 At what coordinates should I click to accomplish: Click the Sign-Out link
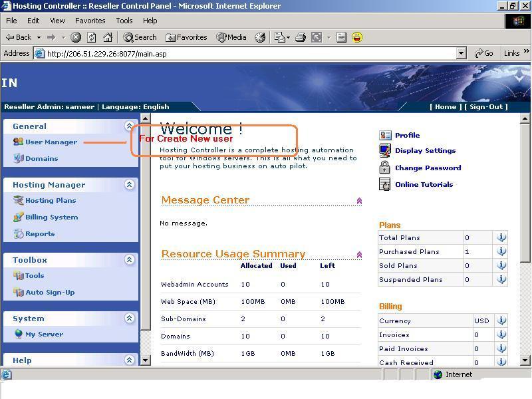486,107
